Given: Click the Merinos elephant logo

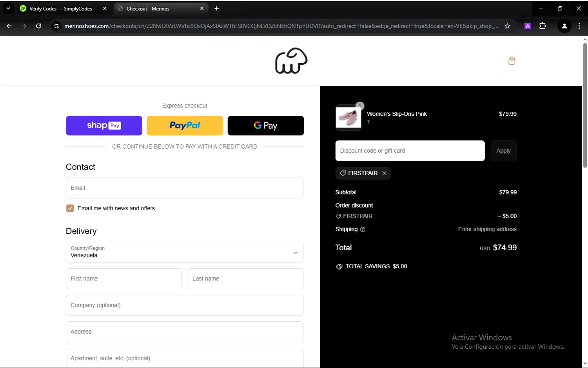Looking at the screenshot, I should [291, 61].
